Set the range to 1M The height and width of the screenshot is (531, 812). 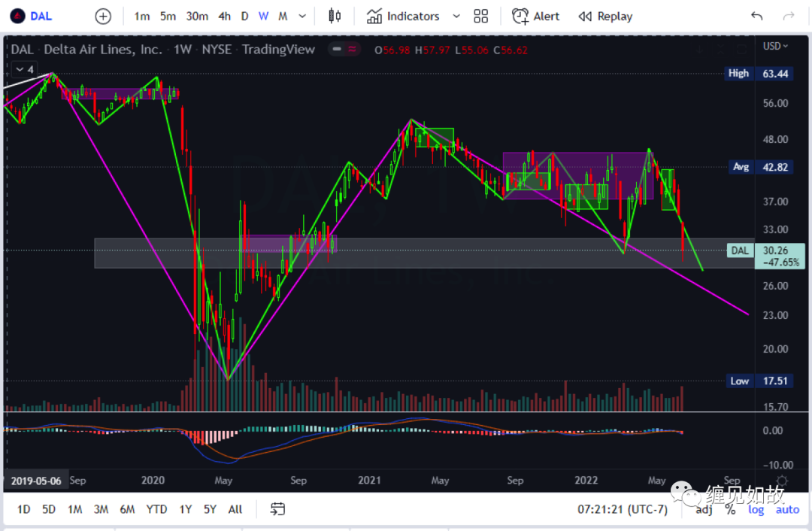[x=74, y=510]
